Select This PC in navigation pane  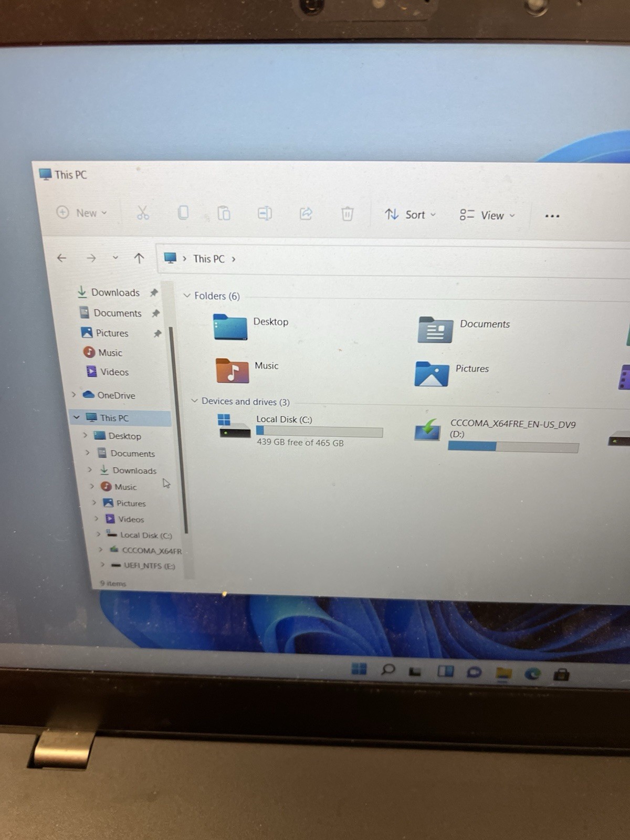pyautogui.click(x=114, y=418)
